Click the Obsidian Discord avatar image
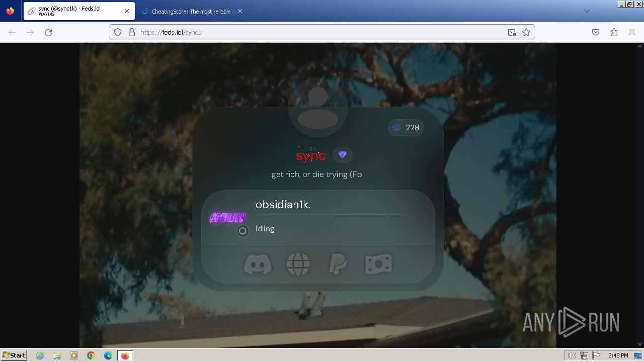This screenshot has height=362, width=644. click(227, 218)
